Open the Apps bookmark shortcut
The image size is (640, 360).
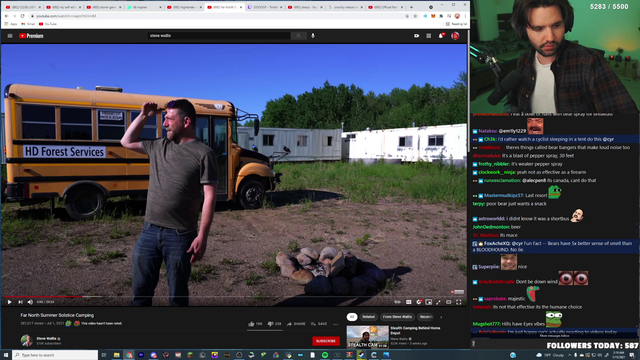pos(11,24)
